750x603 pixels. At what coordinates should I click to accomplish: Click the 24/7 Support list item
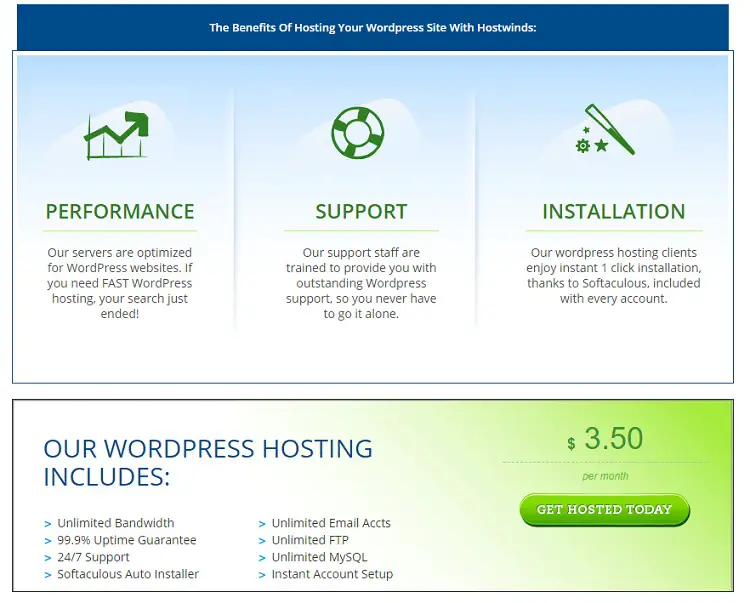click(93, 557)
